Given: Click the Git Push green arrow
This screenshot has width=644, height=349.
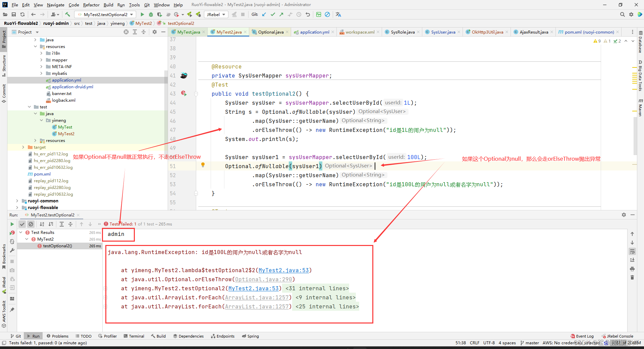Looking at the screenshot, I should 281,14.
